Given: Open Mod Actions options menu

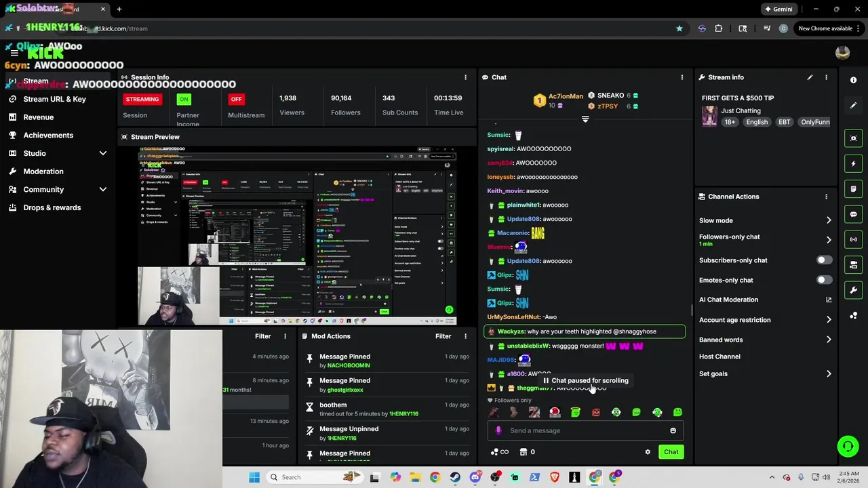Looking at the screenshot, I should pyautogui.click(x=465, y=336).
